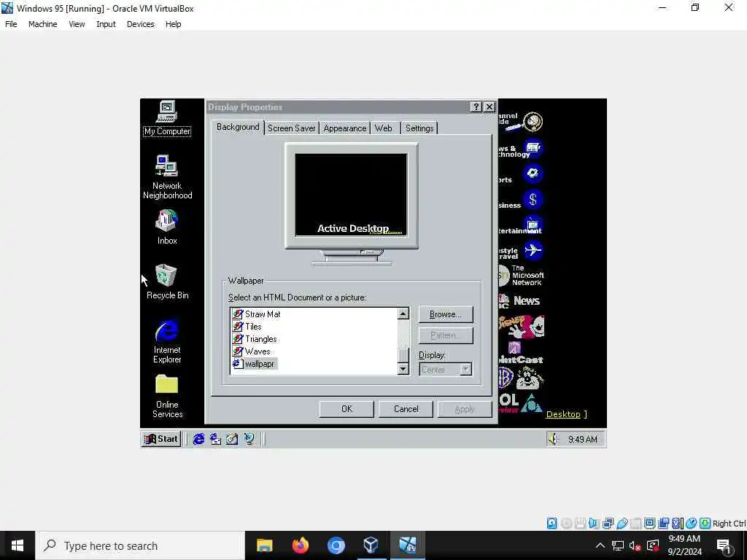This screenshot has width=747, height=560.
Task: Open the AOL Preview channel
Action: pos(520,403)
